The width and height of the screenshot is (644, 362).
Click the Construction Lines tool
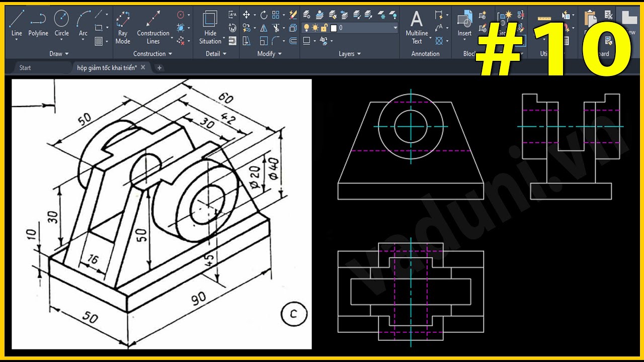[153, 26]
